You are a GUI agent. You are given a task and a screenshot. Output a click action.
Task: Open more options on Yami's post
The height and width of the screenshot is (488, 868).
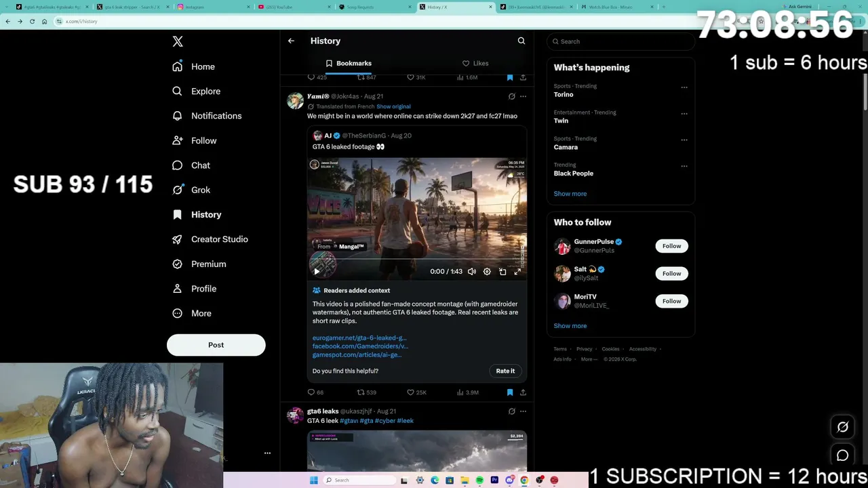click(523, 96)
